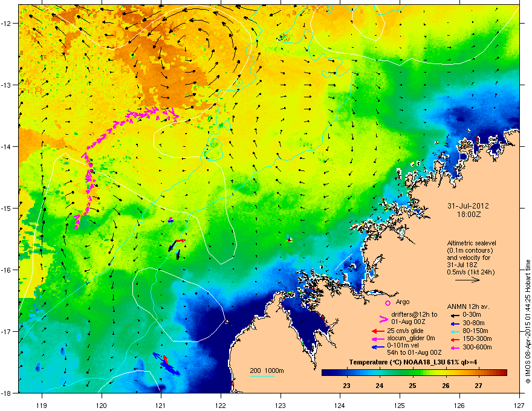Click the longitude axis label 123

point(281,405)
